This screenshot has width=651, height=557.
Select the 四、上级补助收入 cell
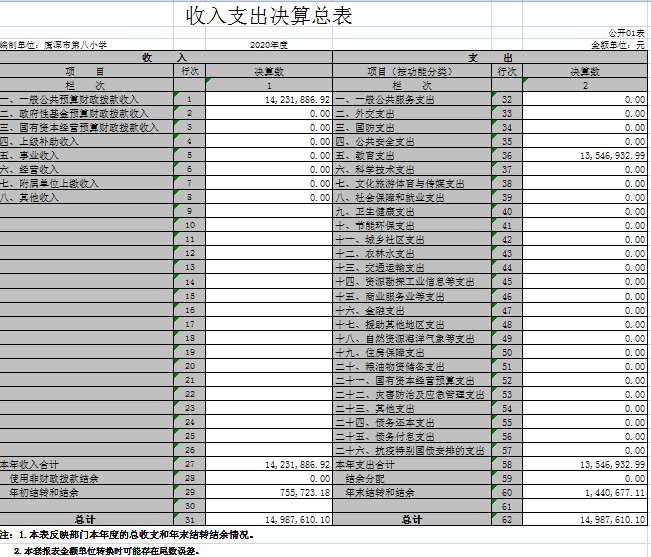coord(86,142)
